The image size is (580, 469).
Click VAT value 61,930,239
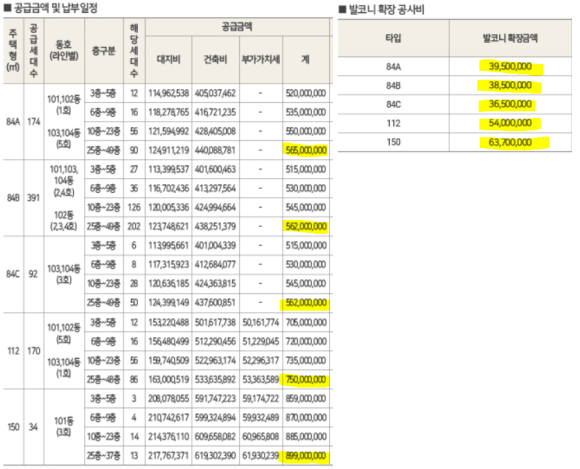(x=261, y=456)
